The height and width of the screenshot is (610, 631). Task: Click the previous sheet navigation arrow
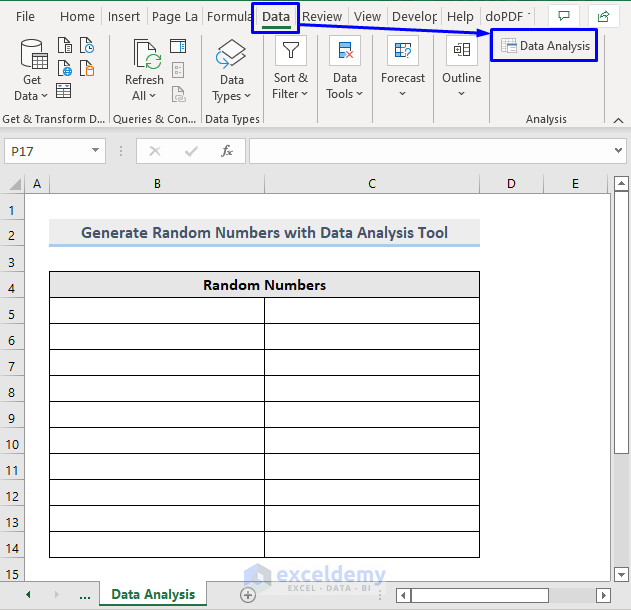pyautogui.click(x=28, y=594)
